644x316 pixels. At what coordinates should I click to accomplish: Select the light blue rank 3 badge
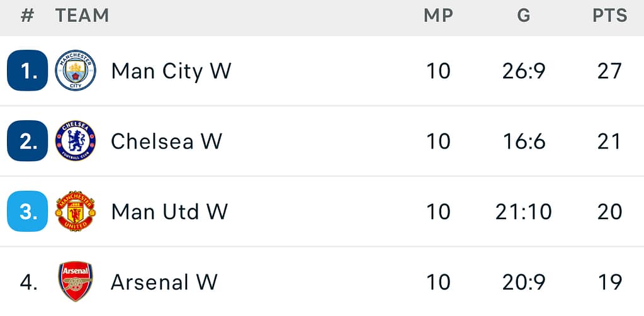tap(28, 212)
